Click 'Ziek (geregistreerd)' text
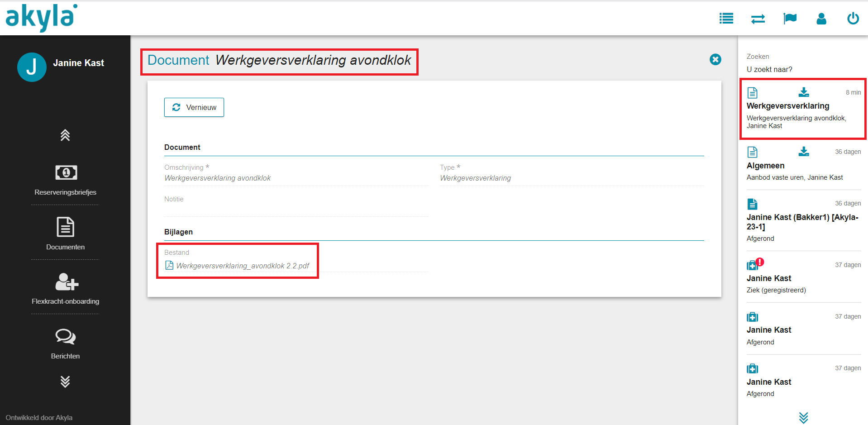 [x=776, y=290]
